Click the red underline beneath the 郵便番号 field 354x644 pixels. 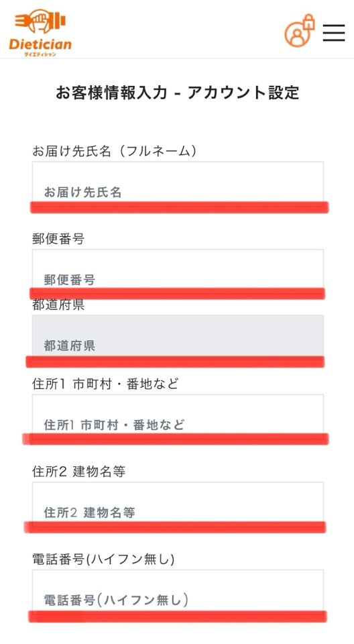tap(178, 294)
